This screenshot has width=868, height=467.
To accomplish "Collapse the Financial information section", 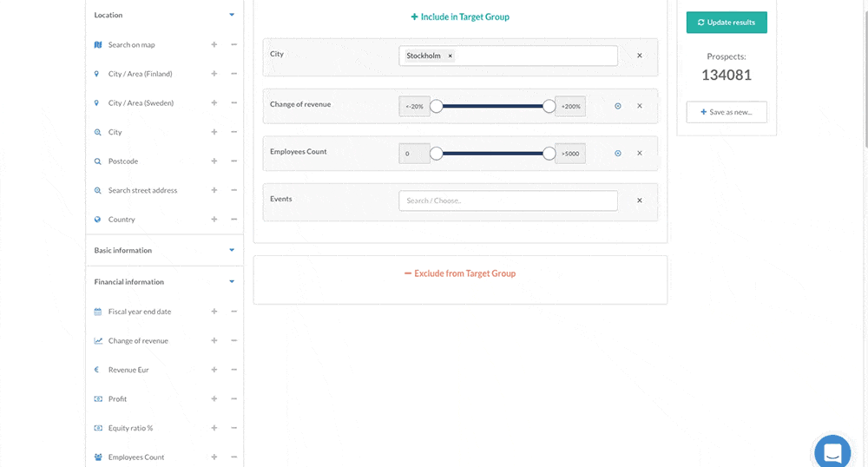I will click(232, 281).
